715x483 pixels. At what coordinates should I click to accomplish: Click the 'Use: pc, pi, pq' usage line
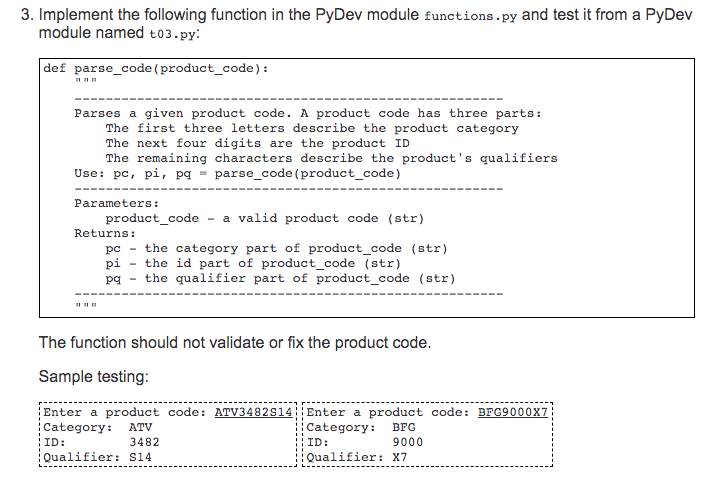[x=238, y=174]
